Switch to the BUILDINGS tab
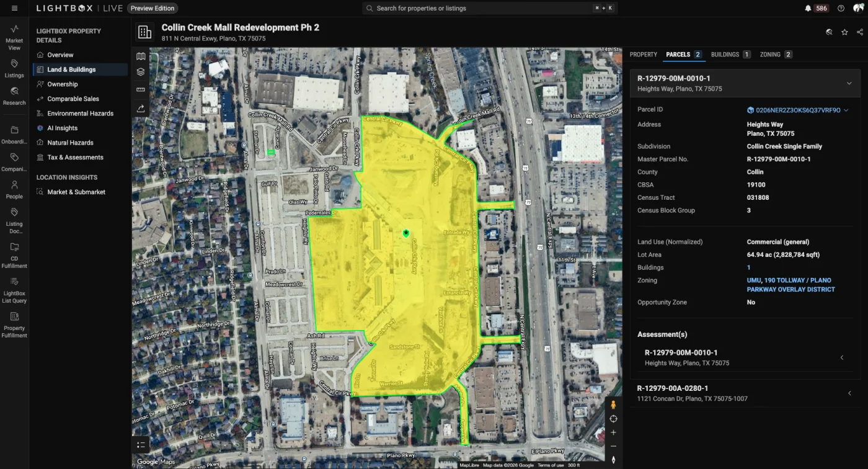The height and width of the screenshot is (469, 868). (731, 55)
